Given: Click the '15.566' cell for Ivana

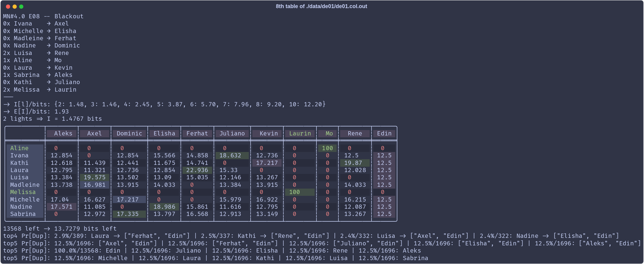Looking at the screenshot, I should [164, 155].
